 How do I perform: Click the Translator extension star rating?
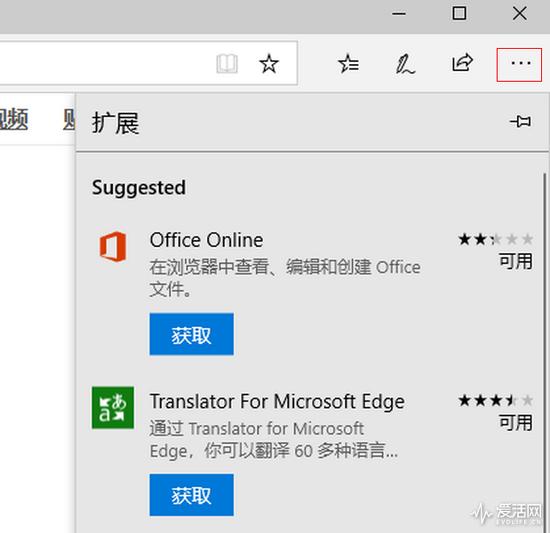point(496,400)
